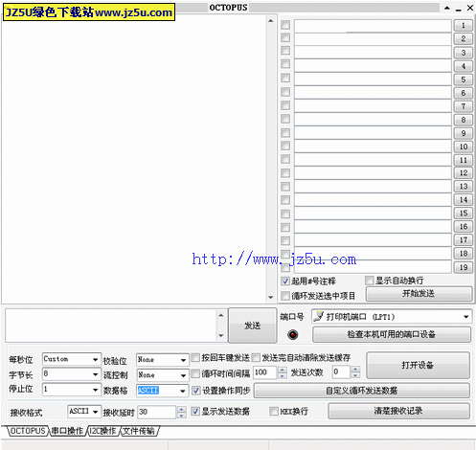Toggle 起用#号注释 checkbox

point(284,281)
